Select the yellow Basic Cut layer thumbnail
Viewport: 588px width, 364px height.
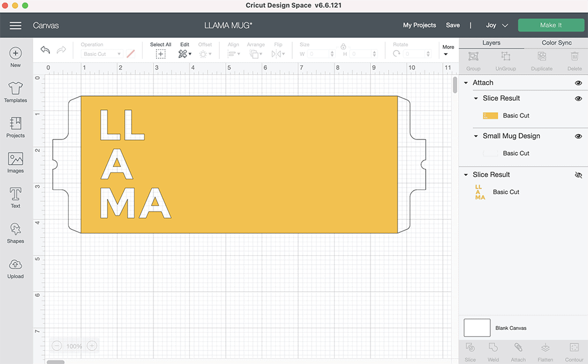point(490,115)
